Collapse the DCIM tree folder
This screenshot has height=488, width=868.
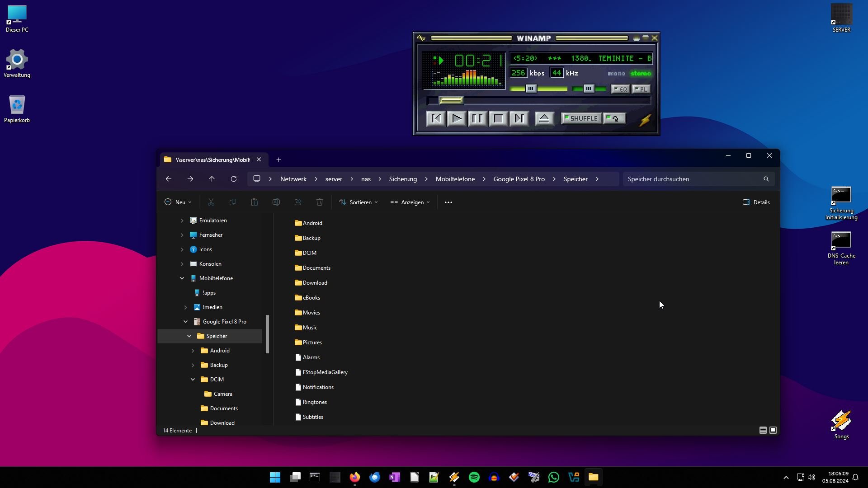[193, 380]
